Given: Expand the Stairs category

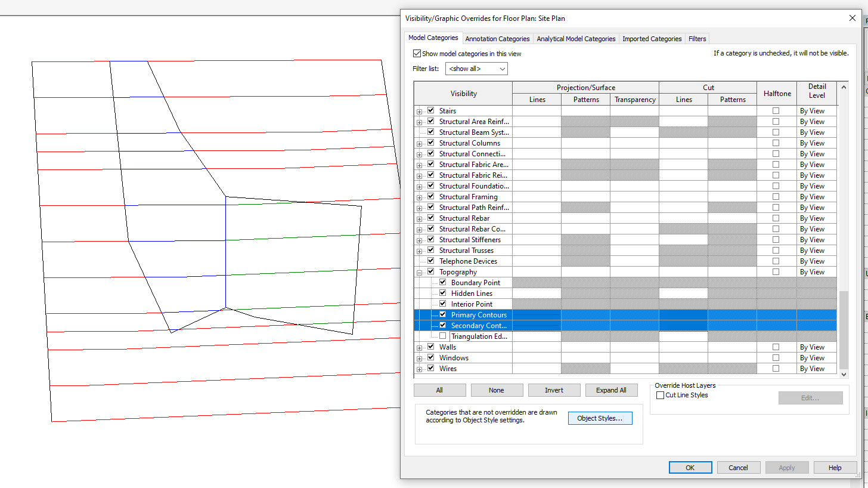Looking at the screenshot, I should [419, 112].
